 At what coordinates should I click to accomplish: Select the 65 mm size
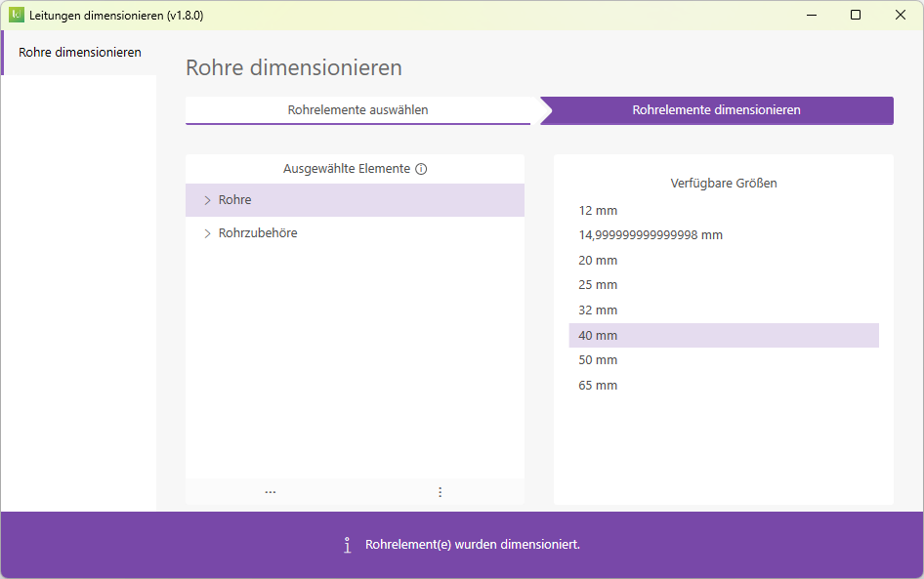click(x=598, y=385)
